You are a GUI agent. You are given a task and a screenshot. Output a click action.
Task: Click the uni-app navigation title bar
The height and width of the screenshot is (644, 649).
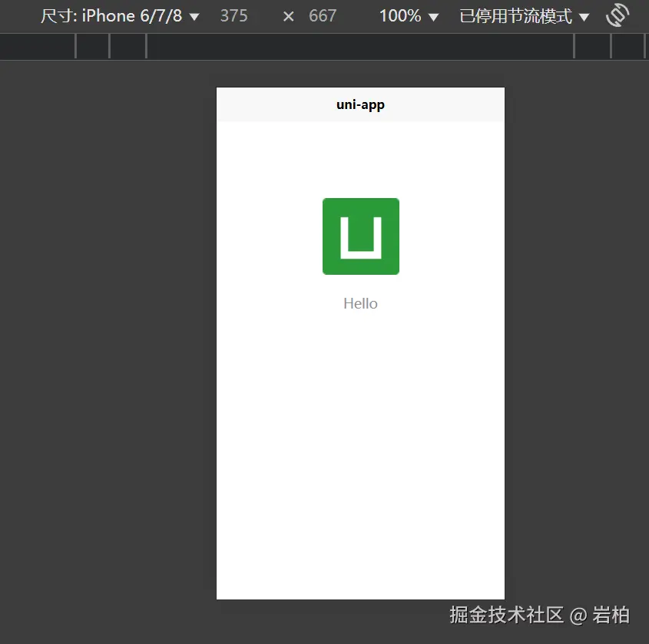point(360,104)
